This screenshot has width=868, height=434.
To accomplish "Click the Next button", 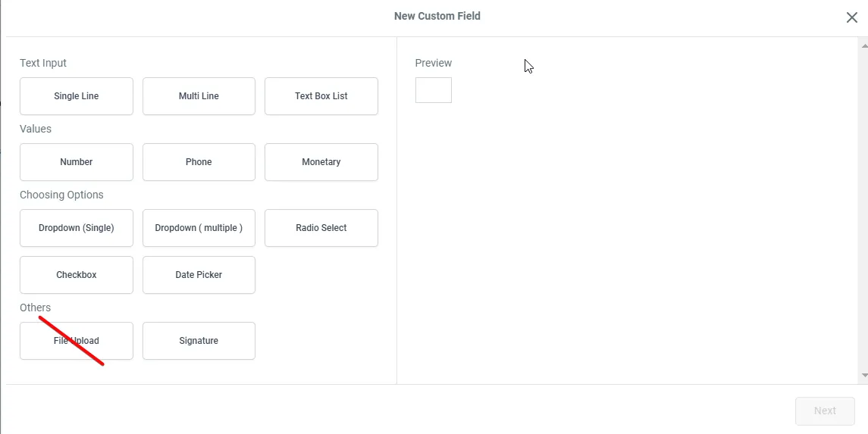I will click(825, 411).
